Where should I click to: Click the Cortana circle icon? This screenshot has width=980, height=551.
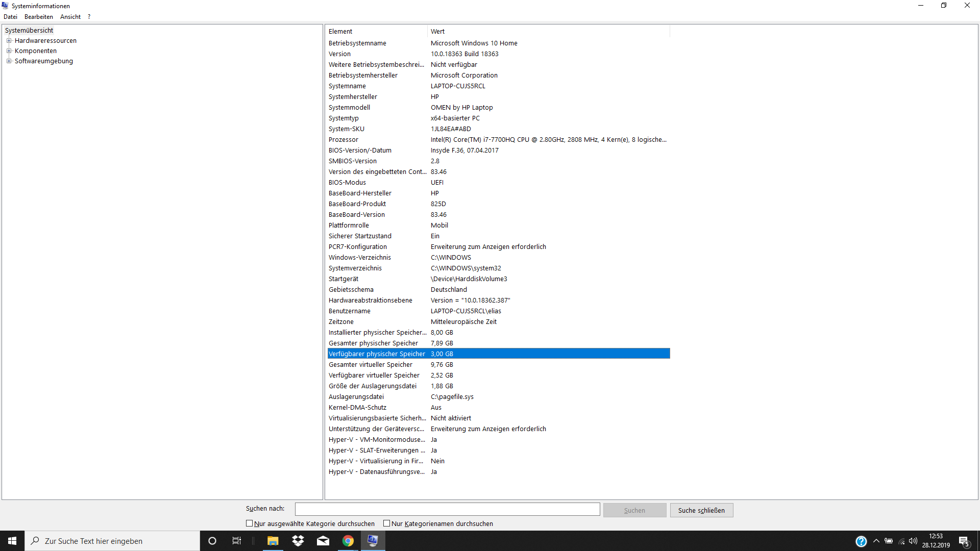tap(212, 541)
